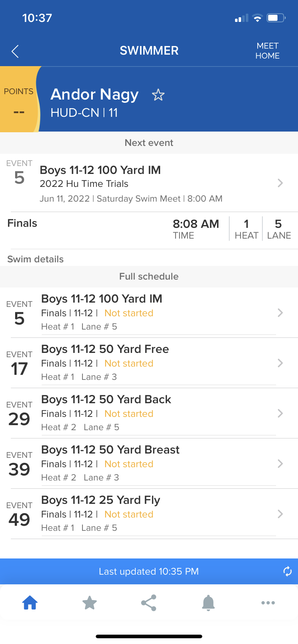
Task: Select Event 17 number in schedule
Action: tap(19, 369)
